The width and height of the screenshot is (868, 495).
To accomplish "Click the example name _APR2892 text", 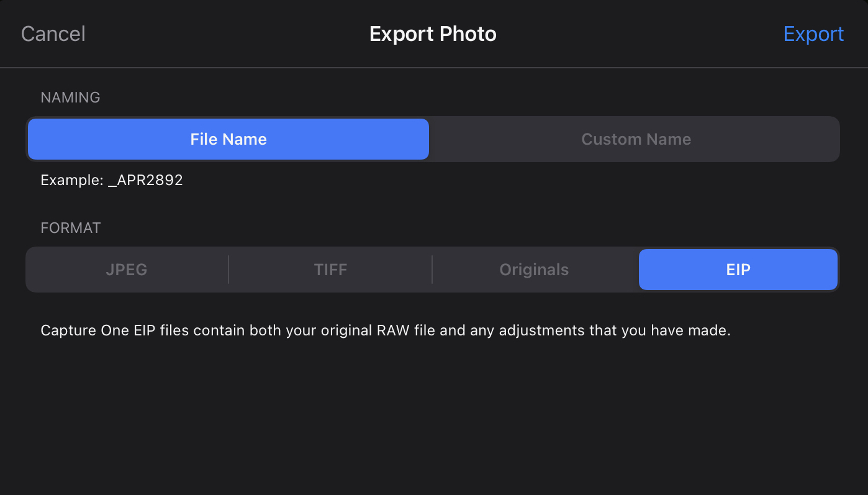I will point(145,181).
